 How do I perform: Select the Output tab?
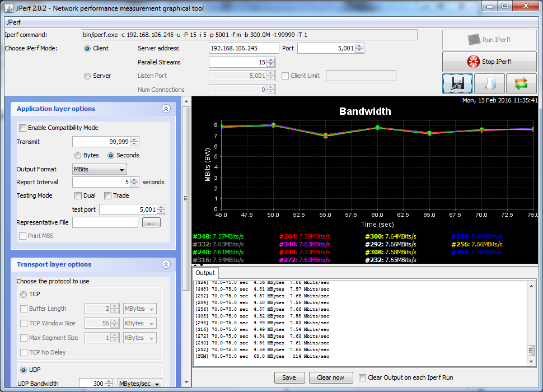[205, 273]
